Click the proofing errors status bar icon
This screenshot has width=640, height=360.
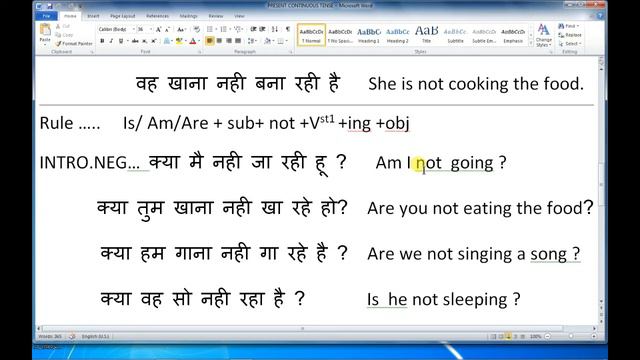(x=72, y=336)
